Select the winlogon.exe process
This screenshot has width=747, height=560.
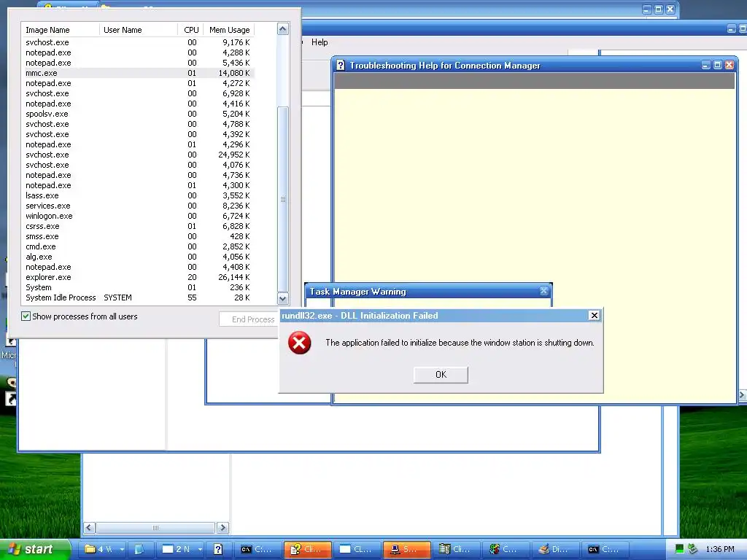(x=138, y=216)
